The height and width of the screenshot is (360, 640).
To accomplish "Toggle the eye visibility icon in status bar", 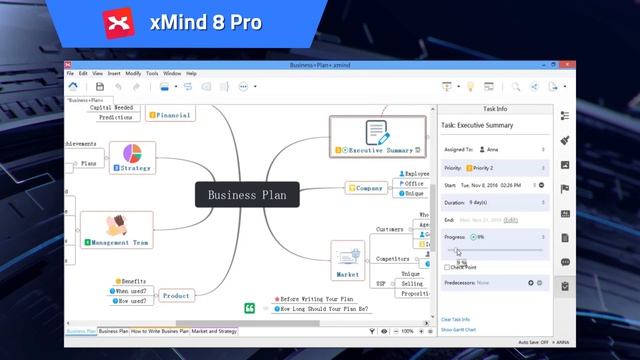I will (384, 331).
